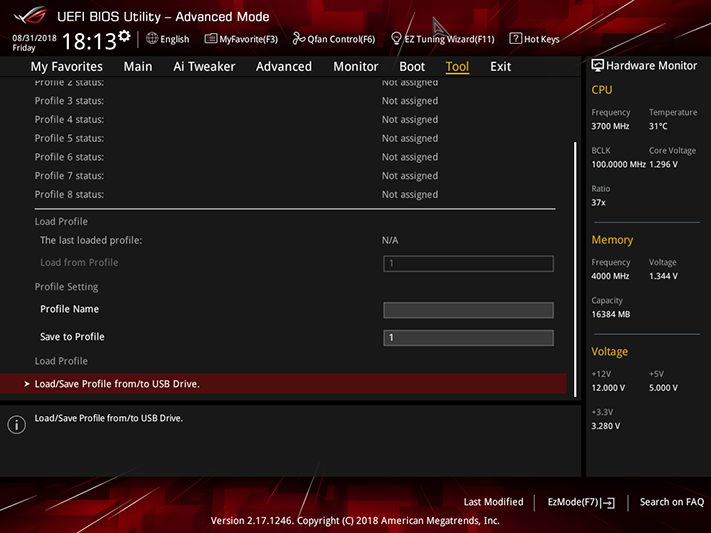This screenshot has height=533, width=711.
Task: Click 'Profile 5 status:' row
Action: (x=295, y=138)
